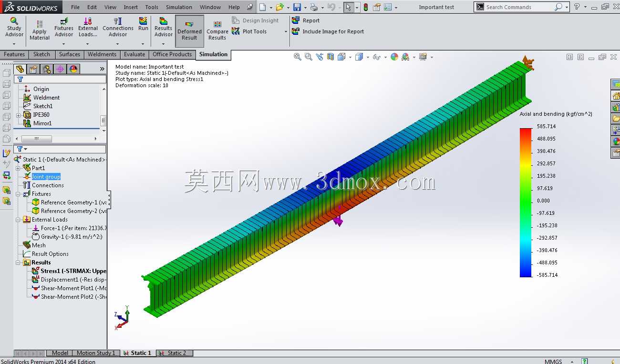Image resolution: width=620 pixels, height=364 pixels.
Task: Click the Plot Tools button
Action: click(x=249, y=31)
